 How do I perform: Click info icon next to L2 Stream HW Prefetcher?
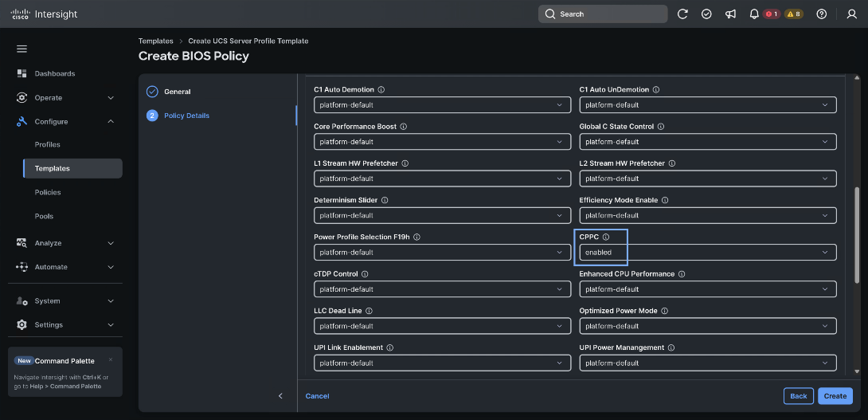671,163
